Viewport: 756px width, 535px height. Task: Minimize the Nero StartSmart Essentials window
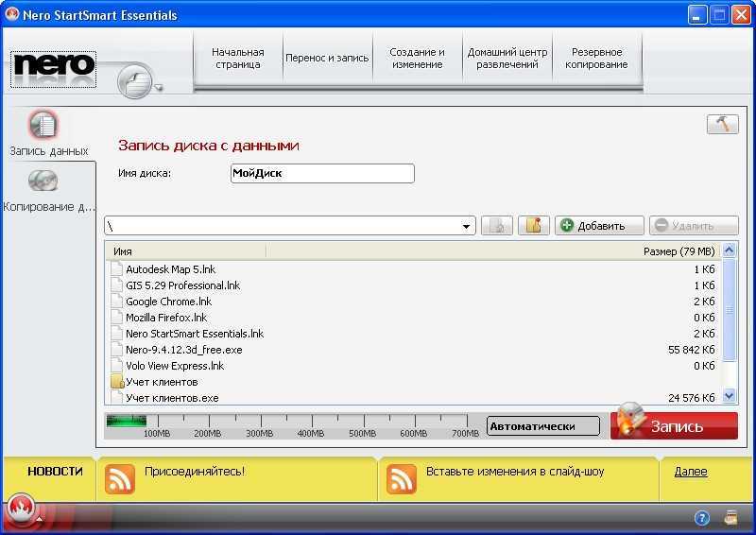tap(696, 15)
